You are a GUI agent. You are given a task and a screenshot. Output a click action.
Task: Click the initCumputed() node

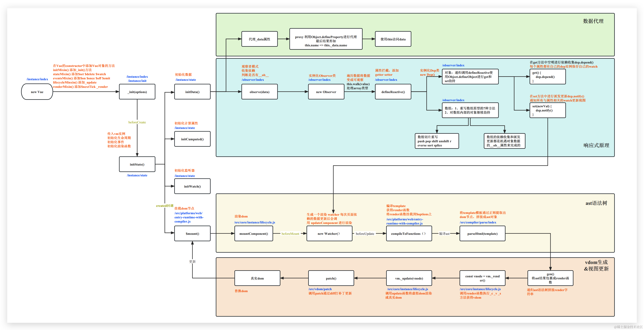[x=192, y=139]
